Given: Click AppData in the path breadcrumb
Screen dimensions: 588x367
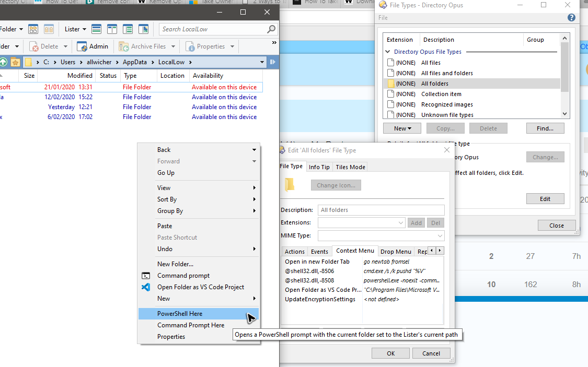Looking at the screenshot, I should (135, 62).
